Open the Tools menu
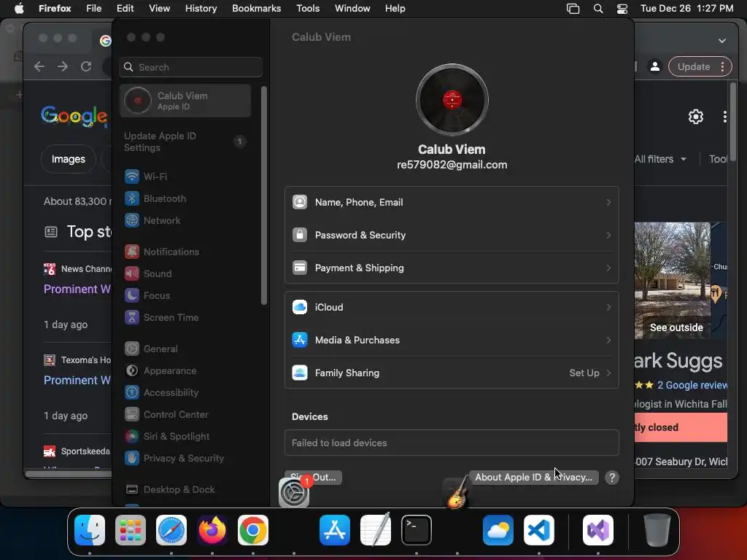Image resolution: width=747 pixels, height=560 pixels. click(x=308, y=8)
